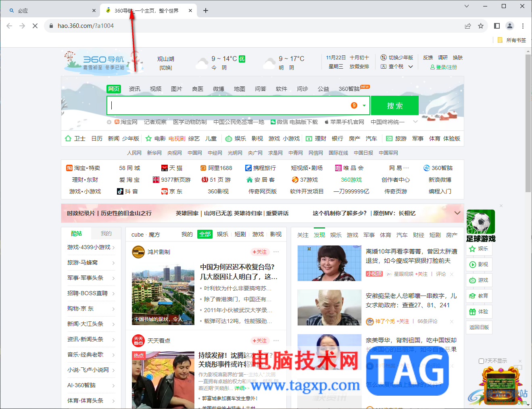Open 携程旅行 site shortcut
Viewport: 532px width, 409px height.
point(261,168)
